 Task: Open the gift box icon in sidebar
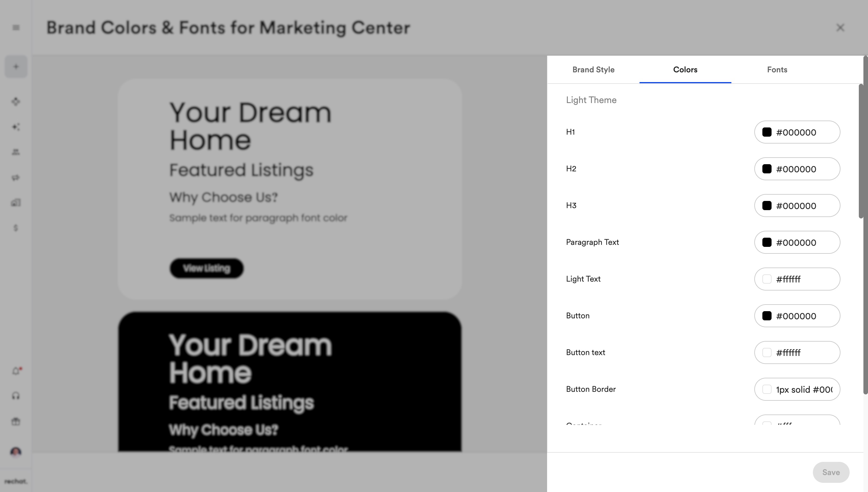coord(16,421)
